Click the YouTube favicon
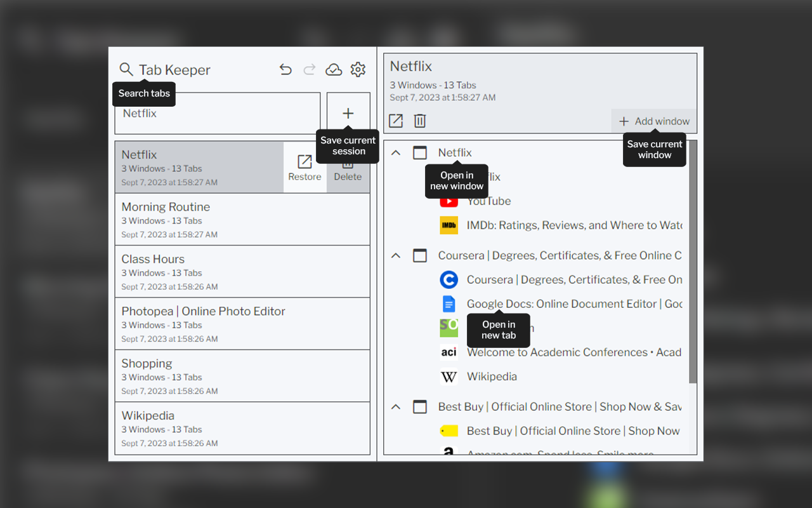 [x=449, y=201]
